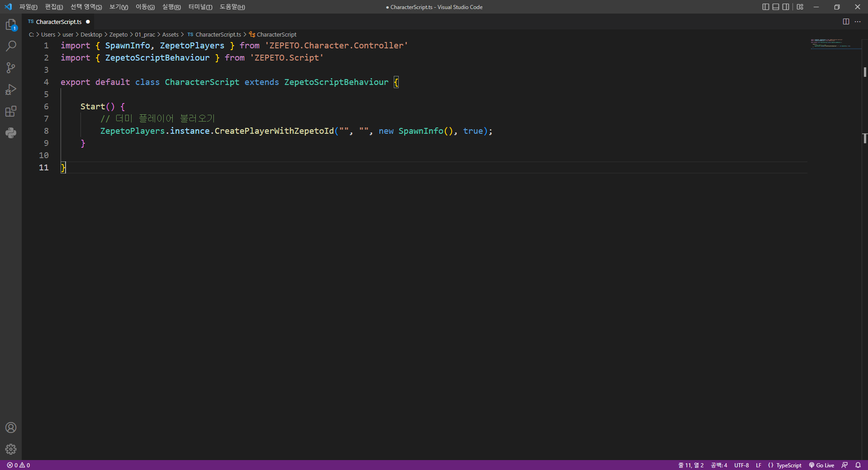Open the errors and warnings status item
The width and height of the screenshot is (868, 470).
pyautogui.click(x=19, y=465)
